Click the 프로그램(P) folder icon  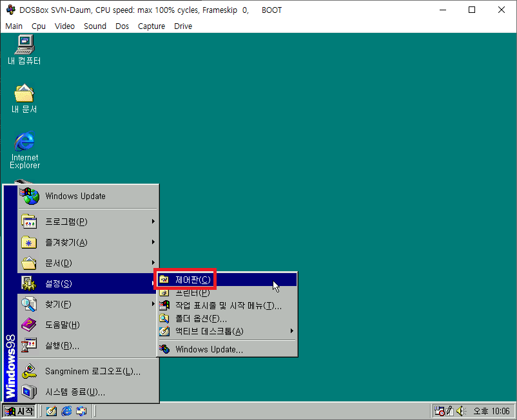click(29, 222)
